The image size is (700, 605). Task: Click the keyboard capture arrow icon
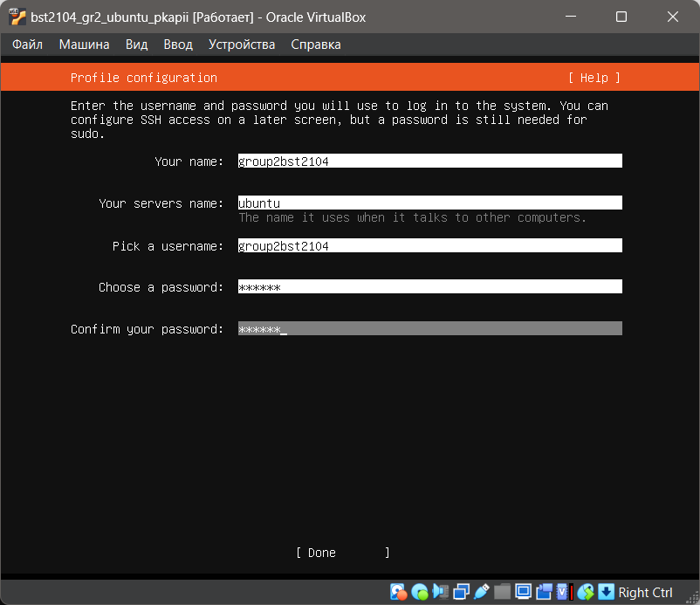point(606,592)
